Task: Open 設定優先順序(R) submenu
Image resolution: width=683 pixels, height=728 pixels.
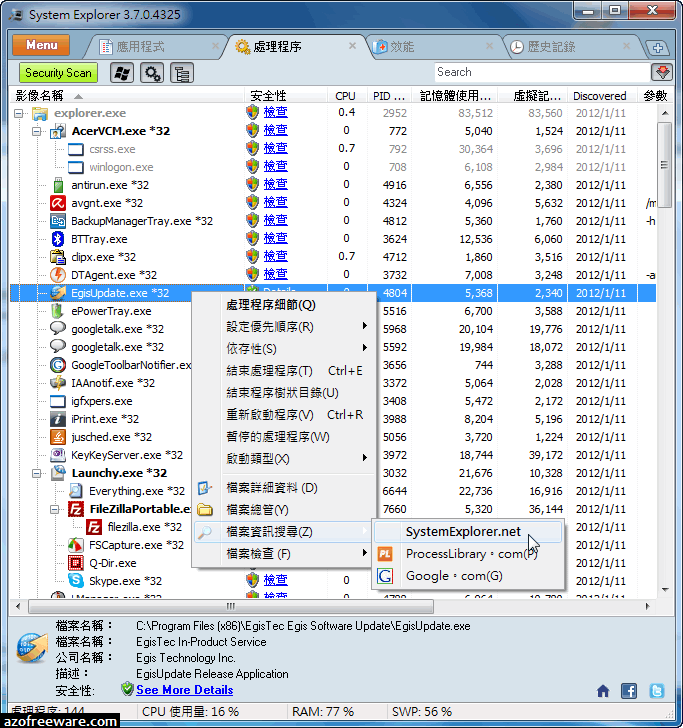Action: click(x=283, y=327)
